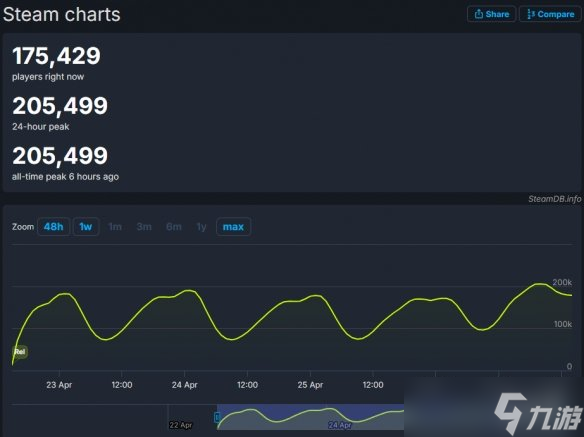Select the max zoom range
This screenshot has height=437, width=584.
coord(233,227)
